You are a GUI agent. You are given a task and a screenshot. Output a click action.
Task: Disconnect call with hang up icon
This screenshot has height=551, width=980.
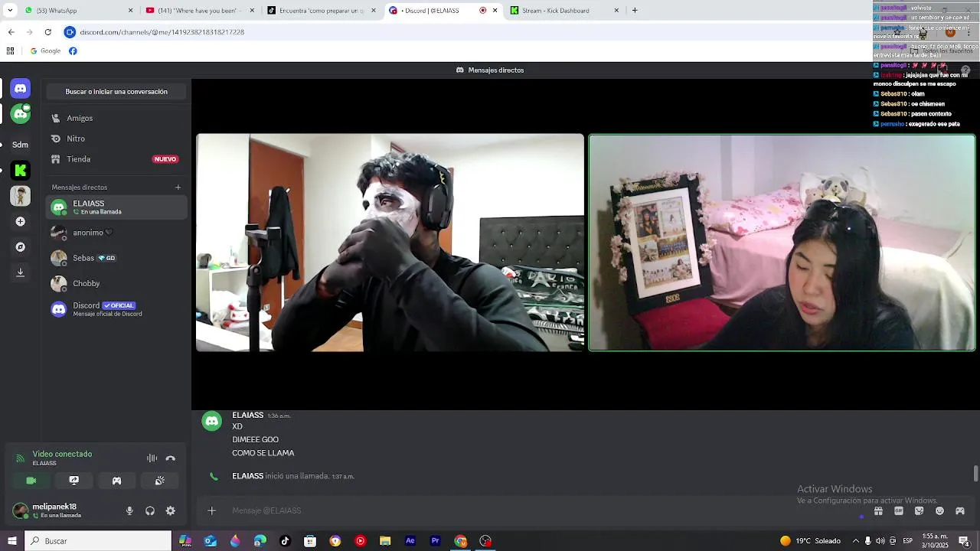[x=170, y=458]
